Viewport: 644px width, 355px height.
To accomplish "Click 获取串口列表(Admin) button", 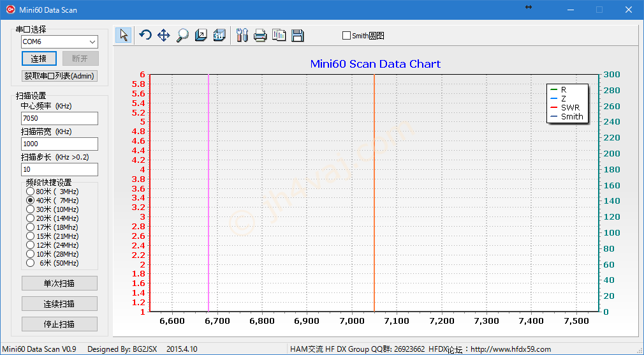I will coord(59,76).
